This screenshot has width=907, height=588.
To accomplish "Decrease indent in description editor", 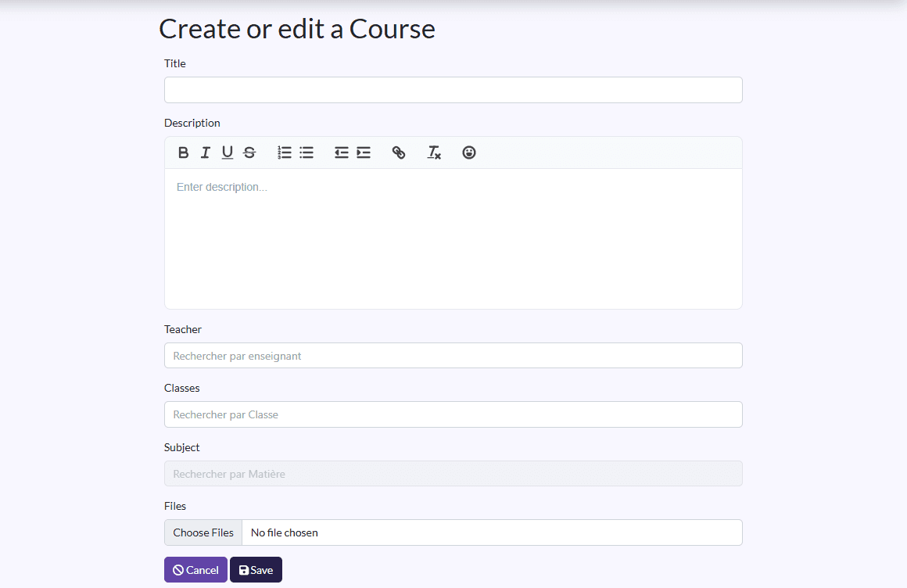I will pos(341,152).
